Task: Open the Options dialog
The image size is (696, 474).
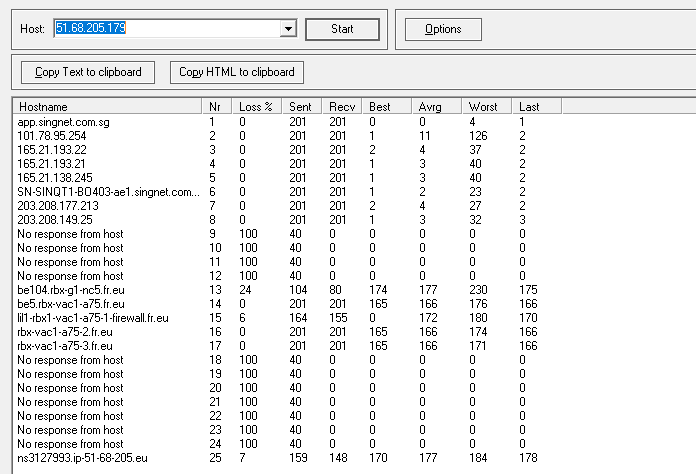Action: pyautogui.click(x=443, y=29)
